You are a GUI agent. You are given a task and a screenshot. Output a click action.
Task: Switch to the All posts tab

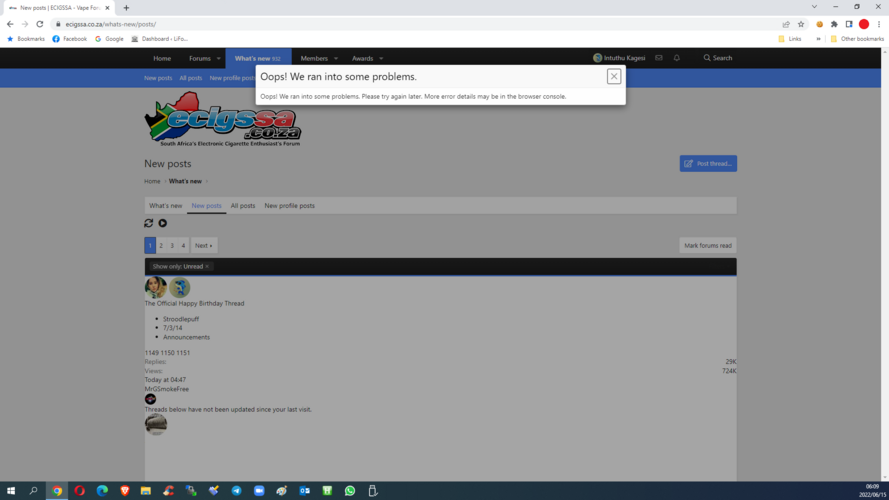[x=243, y=206]
